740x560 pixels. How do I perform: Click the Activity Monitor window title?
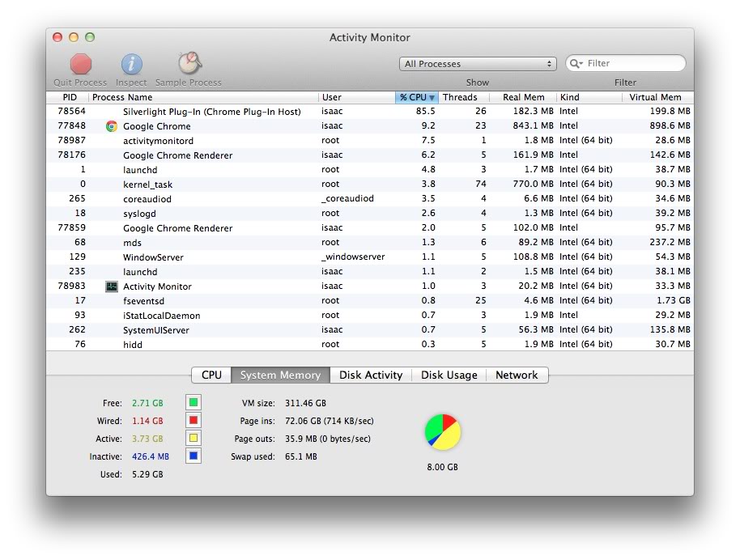[369, 38]
